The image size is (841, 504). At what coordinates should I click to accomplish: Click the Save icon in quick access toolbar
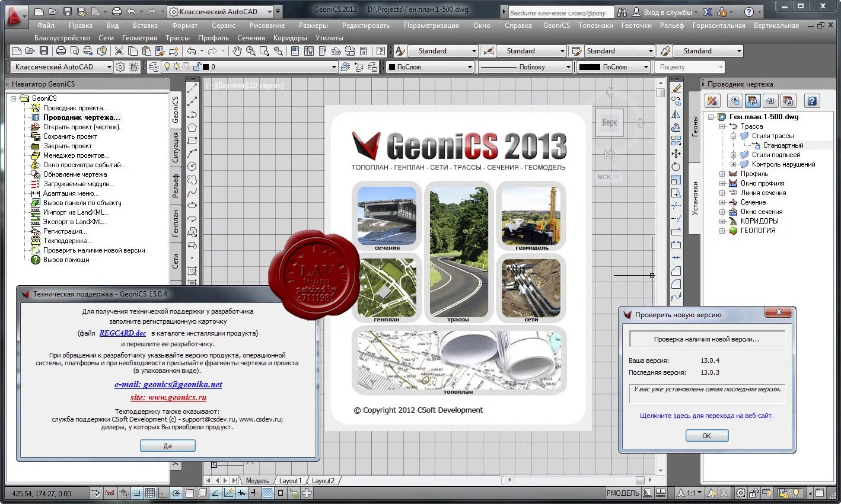[67, 11]
